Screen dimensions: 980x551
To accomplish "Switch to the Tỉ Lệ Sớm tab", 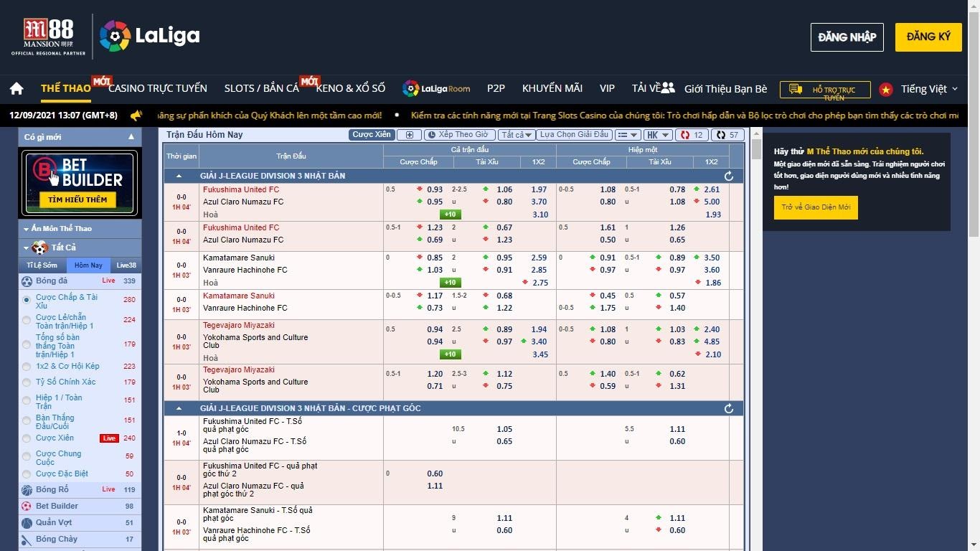I will click(42, 265).
